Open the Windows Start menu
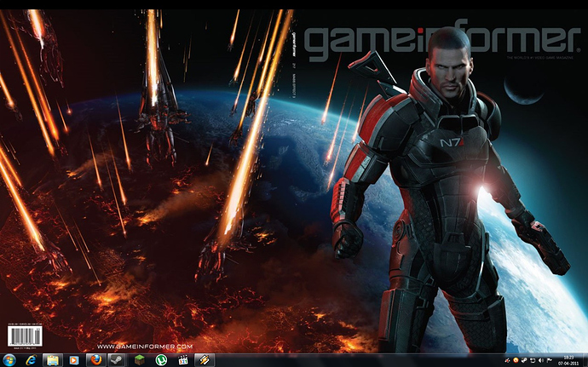 point(11,359)
